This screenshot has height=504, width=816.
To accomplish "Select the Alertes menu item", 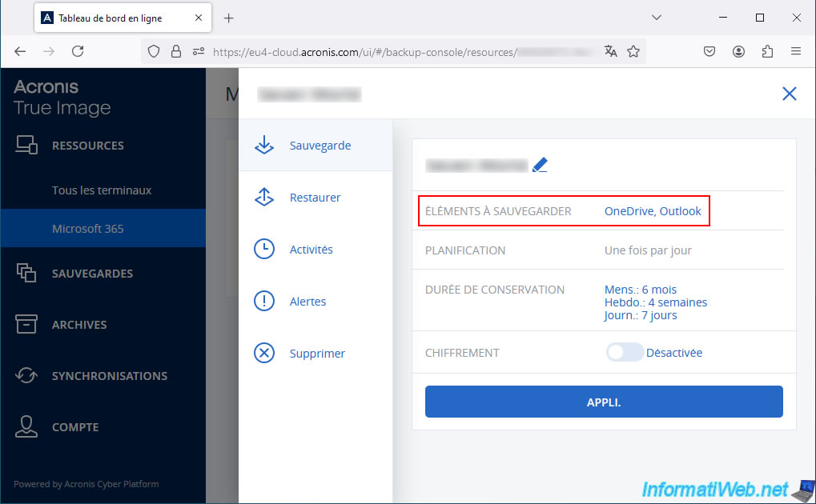I will [316, 301].
